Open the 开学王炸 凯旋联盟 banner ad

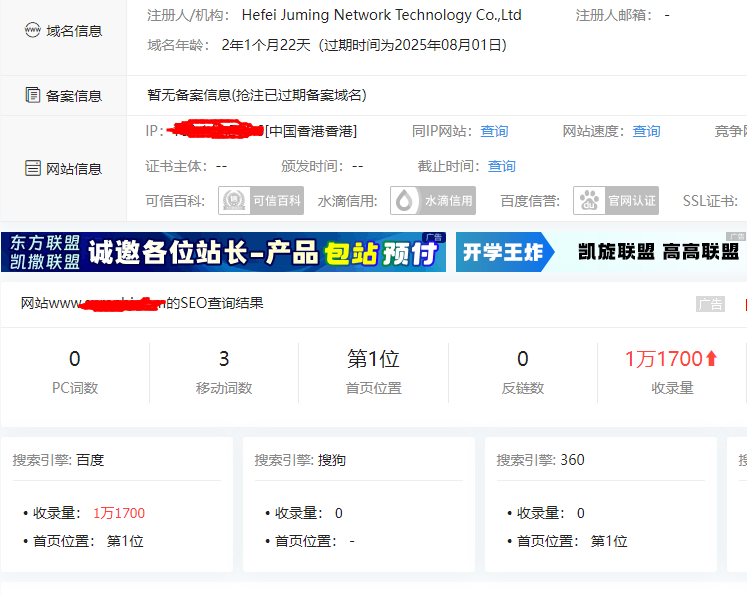click(601, 252)
